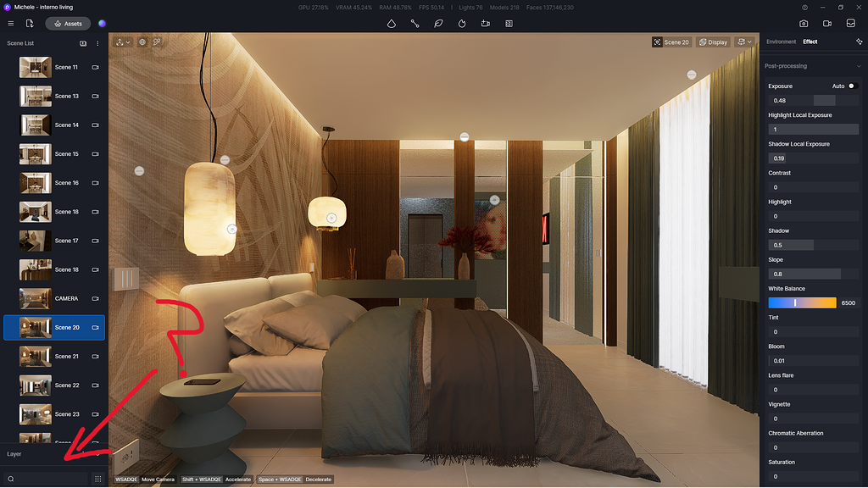868x488 pixels.
Task: Open the particle effects tool
Action: tap(461, 24)
